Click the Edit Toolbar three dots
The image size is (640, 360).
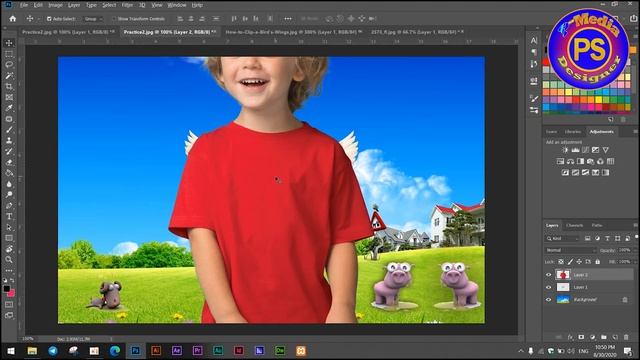coord(9,270)
